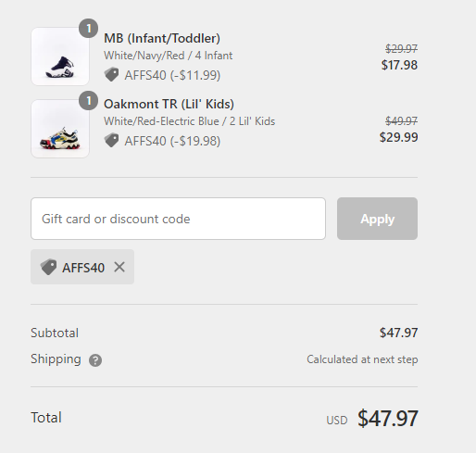
Task: Click the quantity badge on Oakmont TR shoe
Action: click(89, 101)
